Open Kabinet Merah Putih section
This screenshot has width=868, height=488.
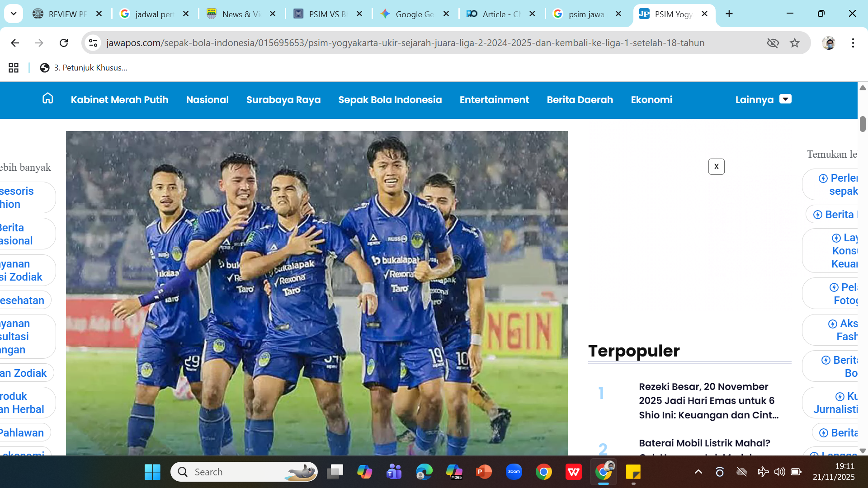(119, 99)
